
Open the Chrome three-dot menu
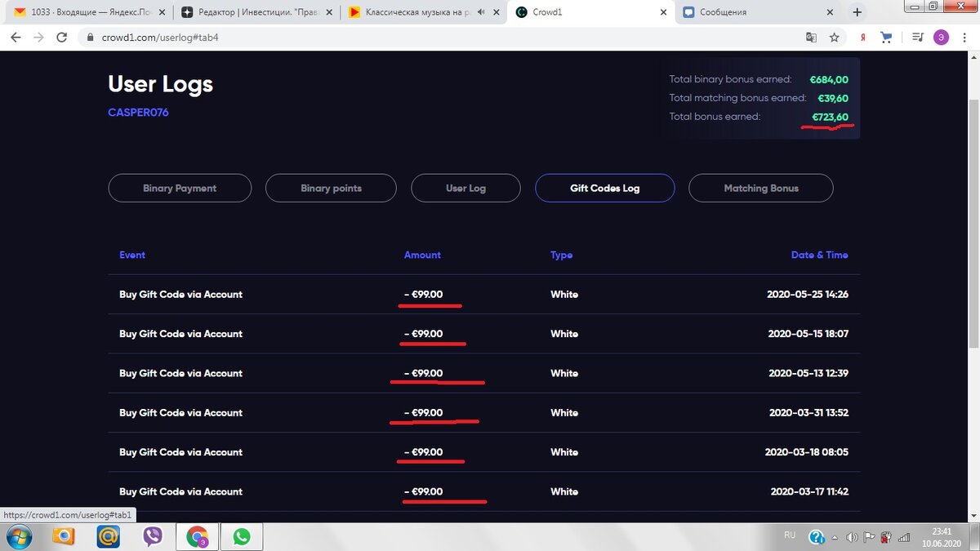[x=964, y=38]
